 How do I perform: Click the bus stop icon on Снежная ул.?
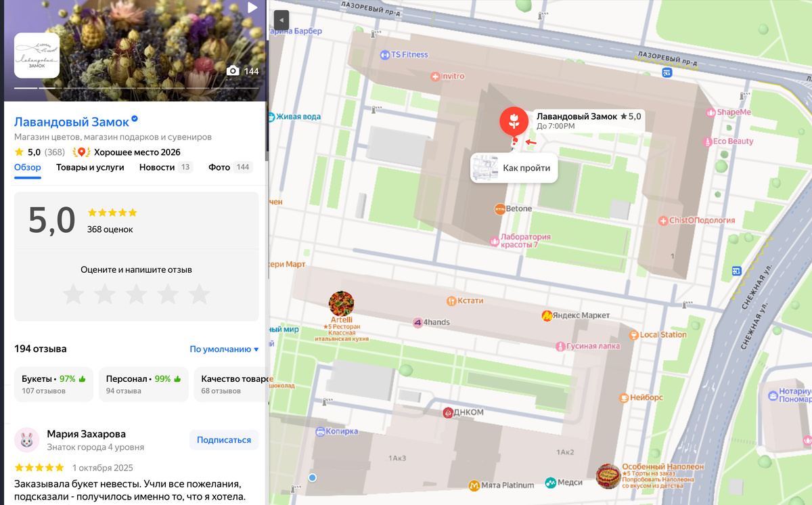[736, 271]
